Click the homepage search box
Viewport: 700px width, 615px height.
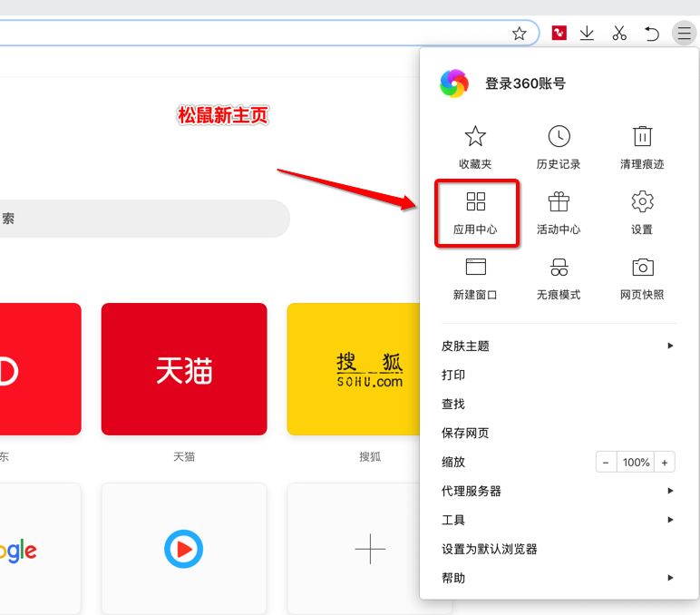(x=145, y=219)
